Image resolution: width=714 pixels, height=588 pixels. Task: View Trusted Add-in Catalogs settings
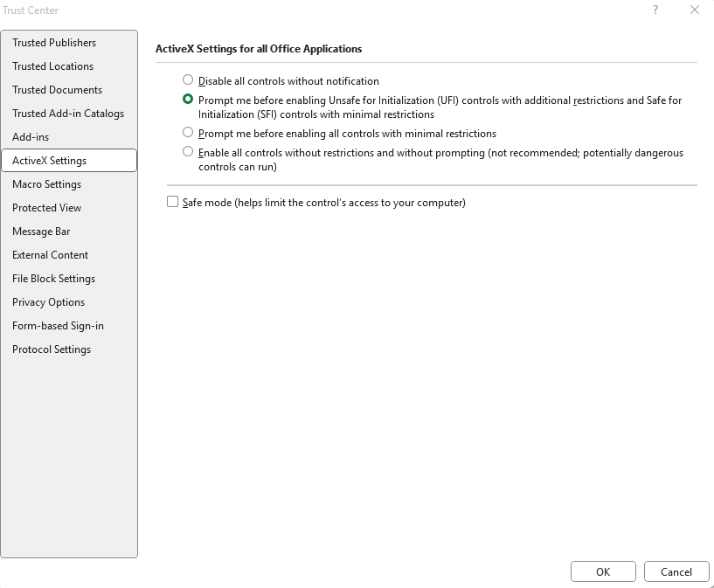point(66,113)
